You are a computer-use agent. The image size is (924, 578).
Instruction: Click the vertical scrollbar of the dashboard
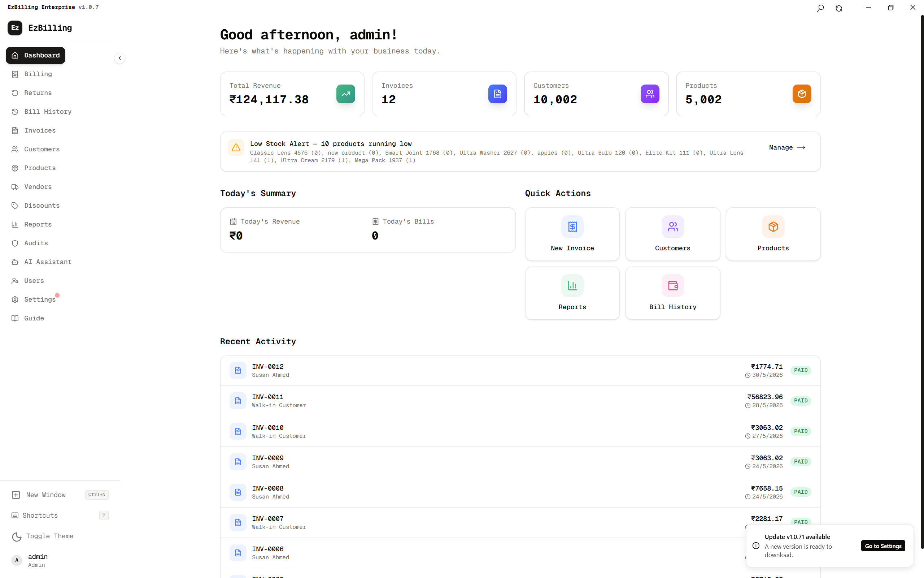point(922,283)
